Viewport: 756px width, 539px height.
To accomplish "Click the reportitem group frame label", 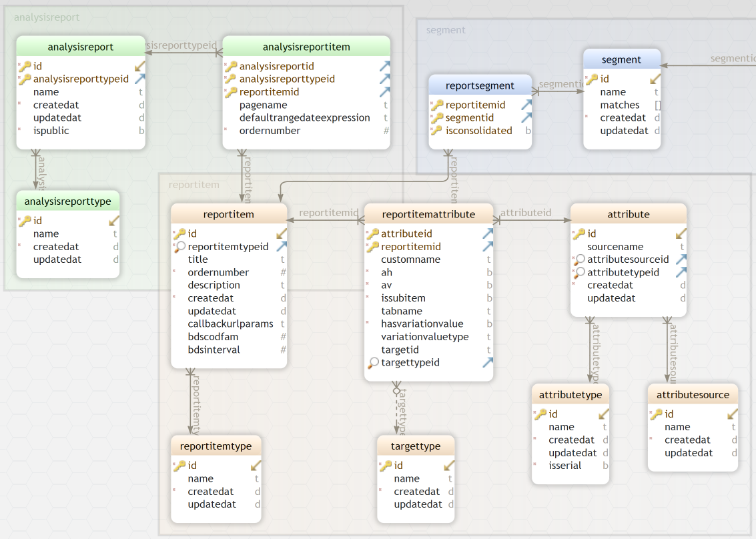I will click(x=194, y=185).
